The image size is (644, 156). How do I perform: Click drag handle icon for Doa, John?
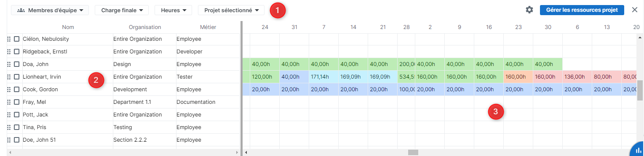click(9, 64)
